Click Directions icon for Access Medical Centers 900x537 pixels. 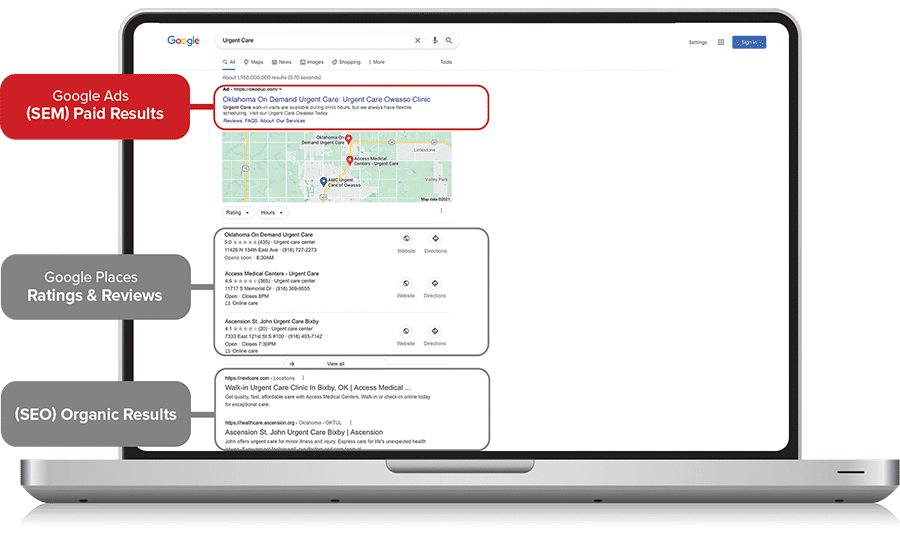[x=435, y=283]
